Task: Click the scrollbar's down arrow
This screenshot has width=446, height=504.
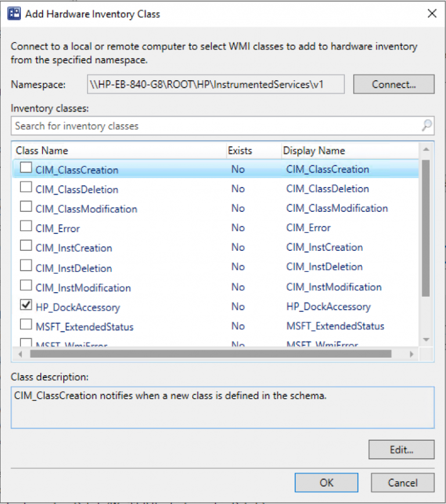Action: pyautogui.click(x=427, y=340)
